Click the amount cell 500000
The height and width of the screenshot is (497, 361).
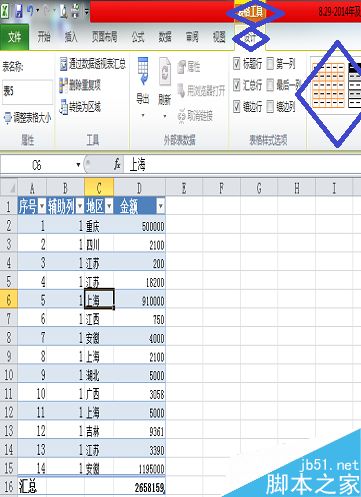point(139,226)
